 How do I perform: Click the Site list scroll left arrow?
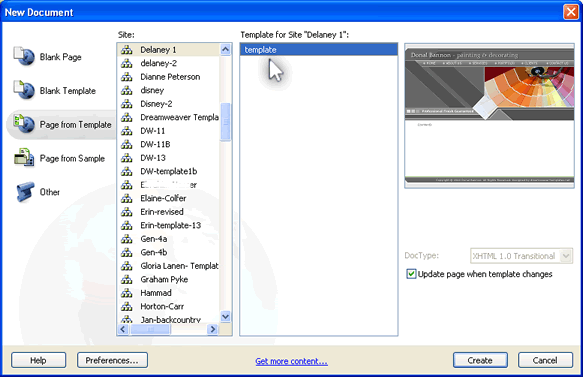pyautogui.click(x=123, y=329)
